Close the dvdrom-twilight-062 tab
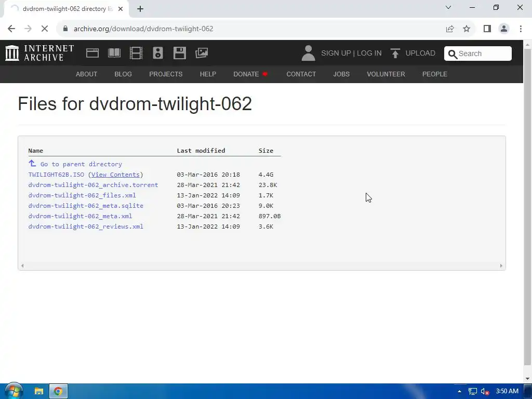Viewport: 532px width, 399px height. tap(121, 9)
